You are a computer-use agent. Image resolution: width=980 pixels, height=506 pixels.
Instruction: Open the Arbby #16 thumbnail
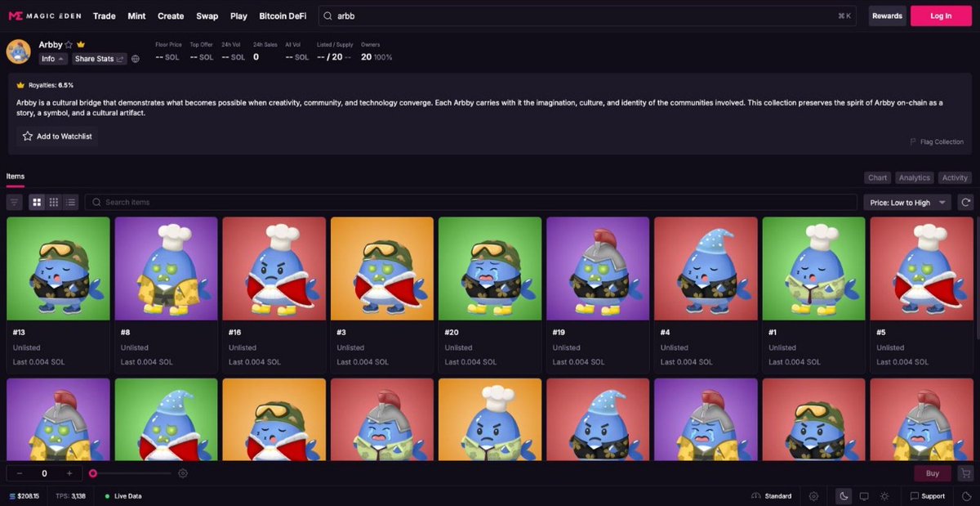(x=274, y=268)
